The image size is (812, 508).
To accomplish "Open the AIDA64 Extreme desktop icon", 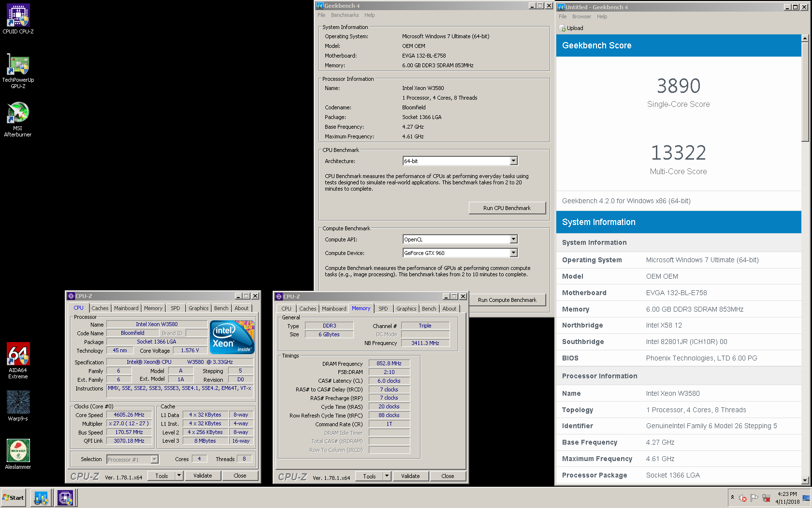I will [x=18, y=360].
